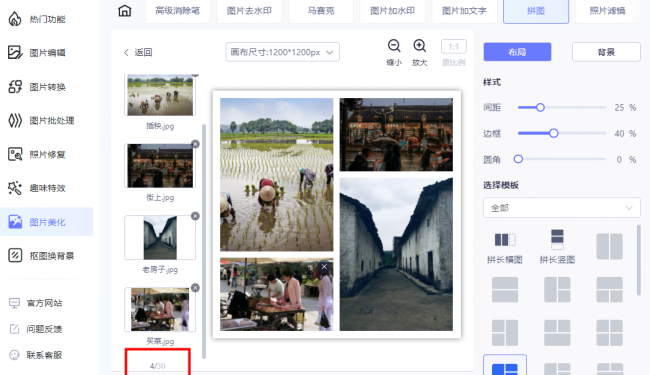
Task: Adjust the 圆角 corner radius slider
Action: [x=518, y=159]
